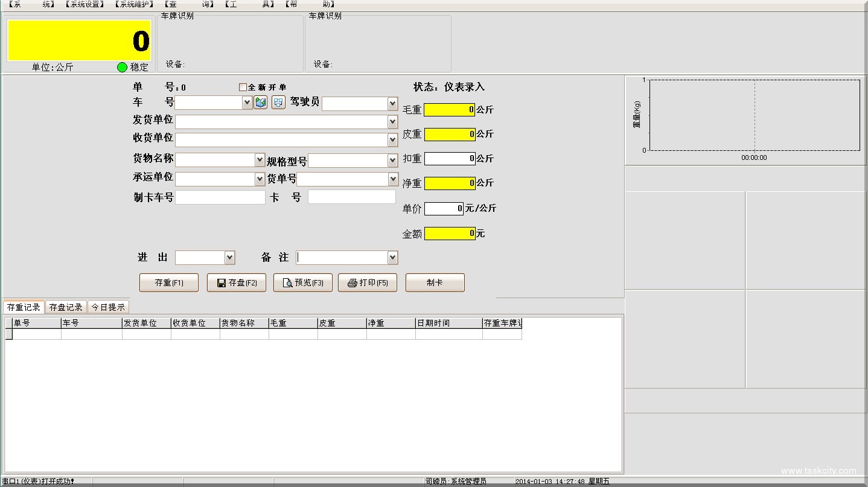Expand the 承运单位 dropdown

(260, 179)
